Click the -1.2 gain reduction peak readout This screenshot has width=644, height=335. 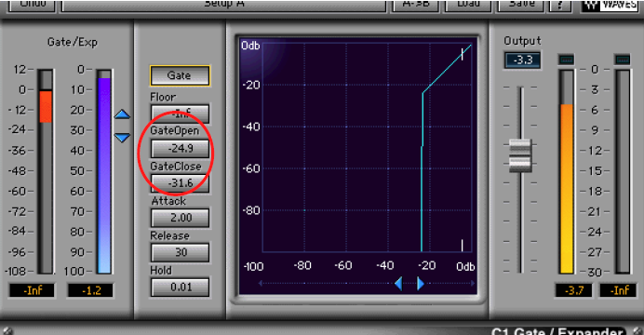pyautogui.click(x=90, y=290)
